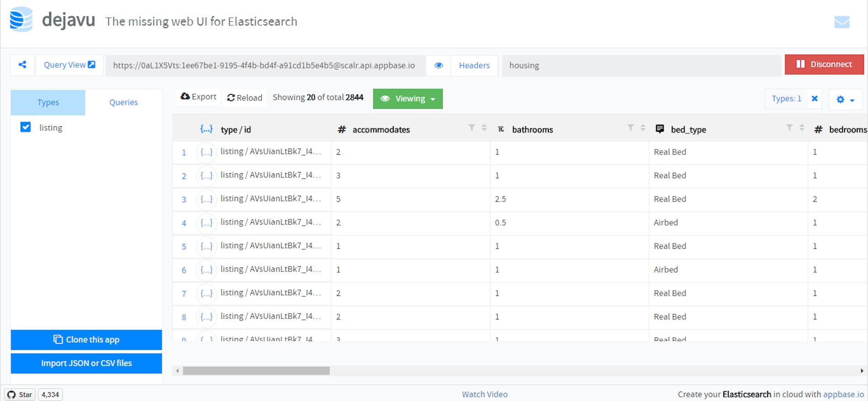Open JSON view icon for row 1
The height and width of the screenshot is (401, 868).
pyautogui.click(x=206, y=153)
